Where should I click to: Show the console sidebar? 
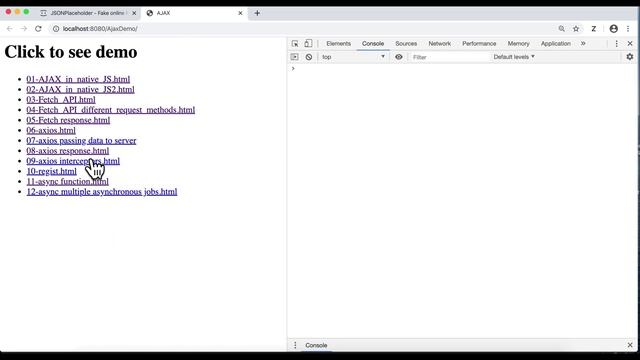(294, 57)
